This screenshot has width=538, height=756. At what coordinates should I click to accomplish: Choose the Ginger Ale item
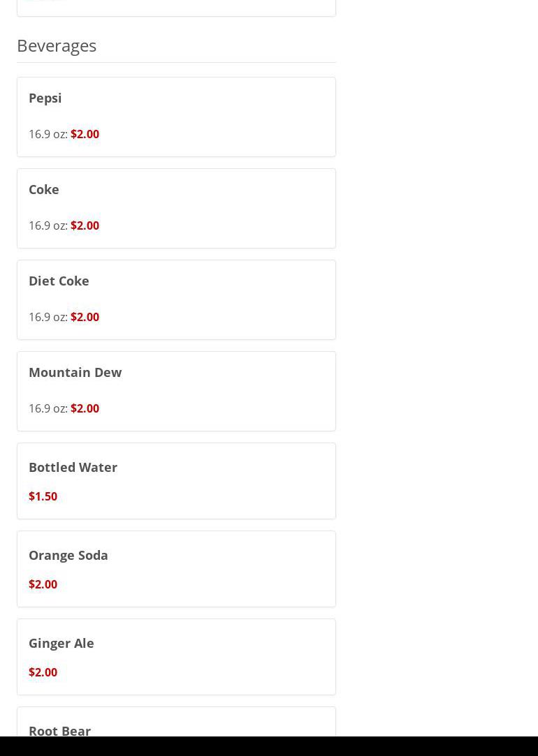click(61, 644)
